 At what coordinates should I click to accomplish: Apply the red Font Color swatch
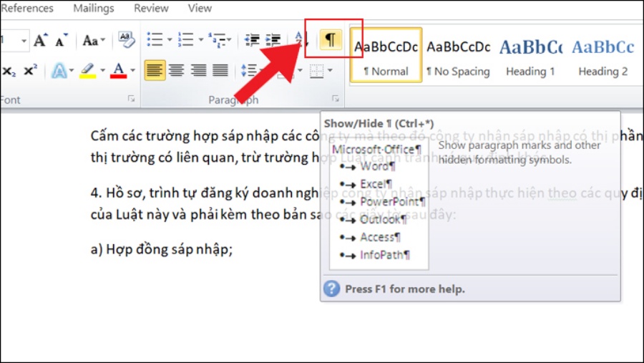pyautogui.click(x=117, y=71)
